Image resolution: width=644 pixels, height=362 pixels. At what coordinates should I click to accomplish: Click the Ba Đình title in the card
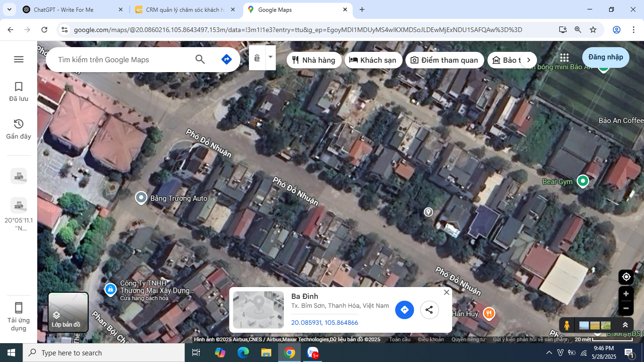[305, 296]
